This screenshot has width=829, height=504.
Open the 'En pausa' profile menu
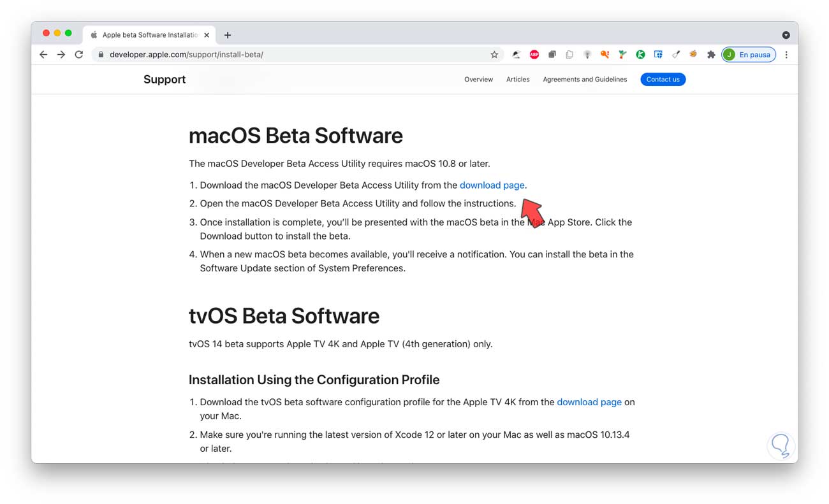(x=749, y=55)
